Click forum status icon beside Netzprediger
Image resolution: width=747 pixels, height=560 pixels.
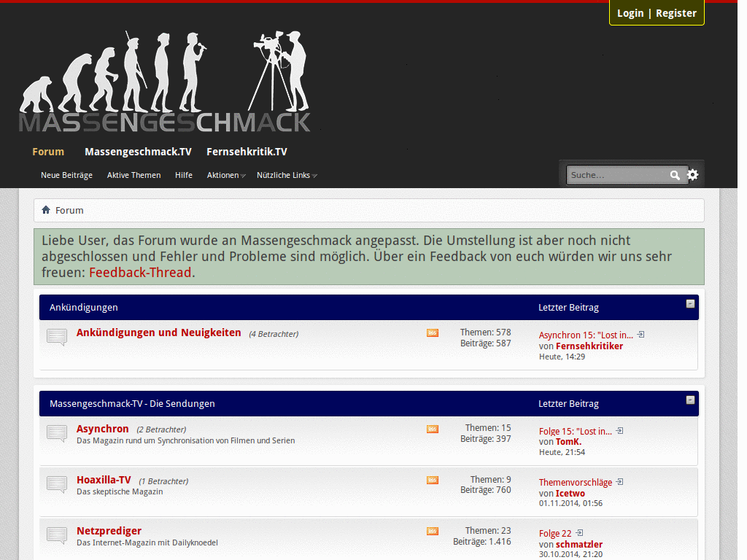pos(57,535)
